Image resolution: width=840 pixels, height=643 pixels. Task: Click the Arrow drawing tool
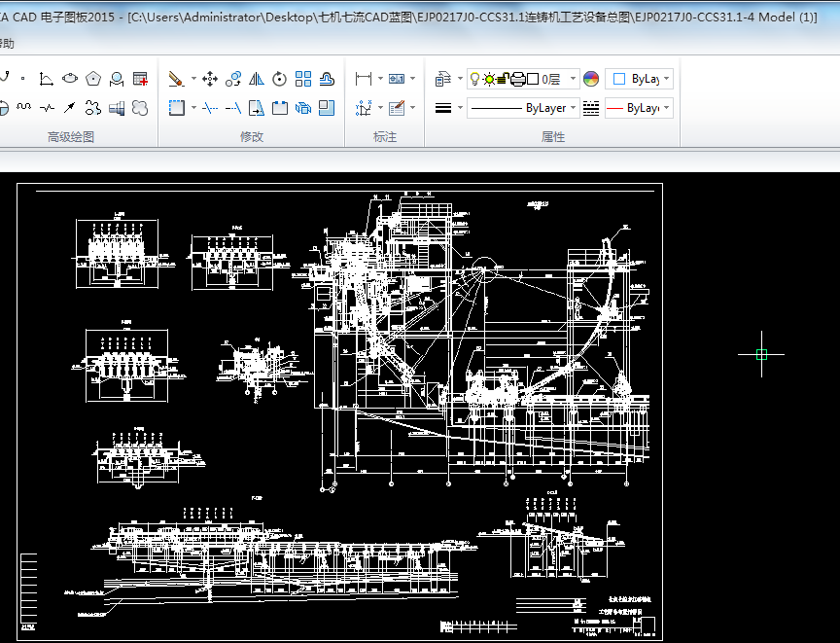[x=70, y=107]
